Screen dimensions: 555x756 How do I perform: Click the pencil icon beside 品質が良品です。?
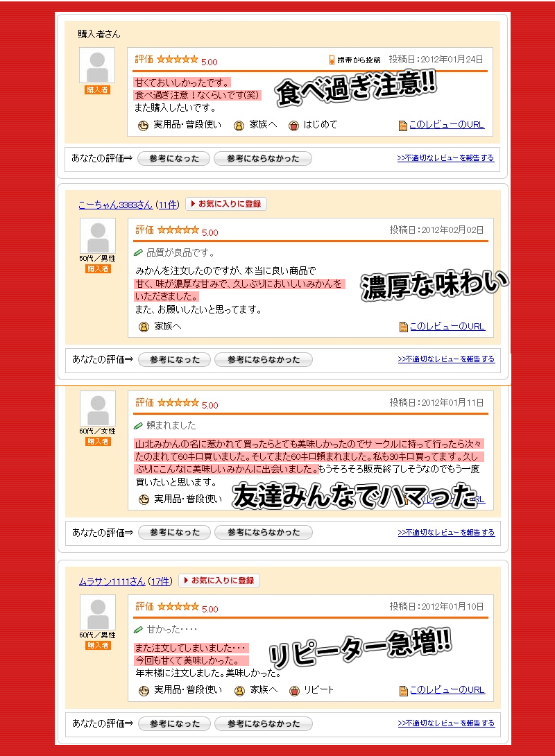tap(138, 252)
